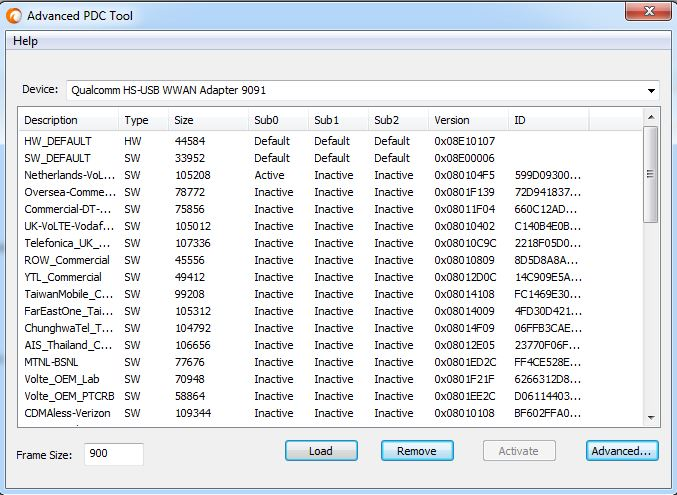Sort by Description column header

click(x=68, y=120)
